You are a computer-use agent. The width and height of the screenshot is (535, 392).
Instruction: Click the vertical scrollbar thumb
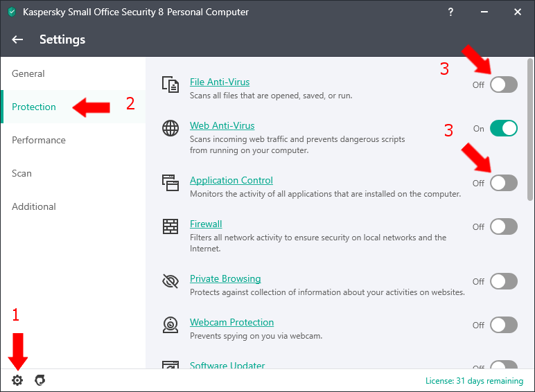coord(530,130)
